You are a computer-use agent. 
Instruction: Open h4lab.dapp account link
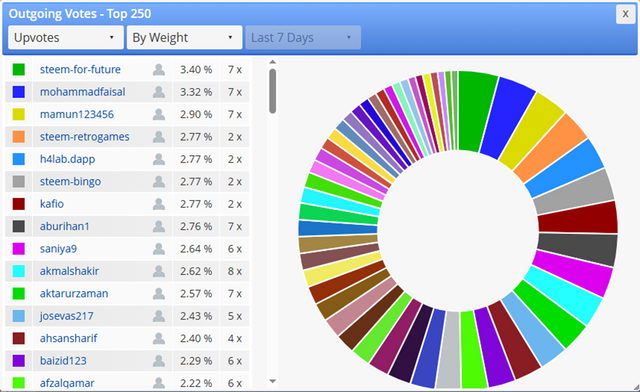click(x=67, y=159)
